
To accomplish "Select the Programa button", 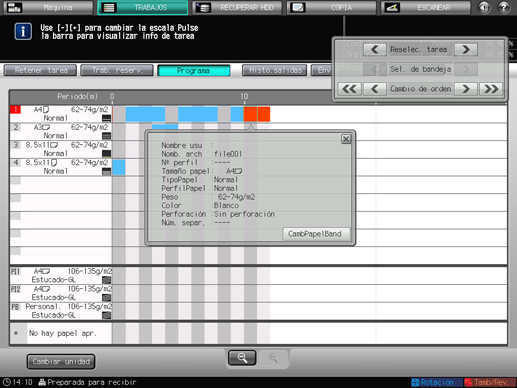I will tap(194, 70).
